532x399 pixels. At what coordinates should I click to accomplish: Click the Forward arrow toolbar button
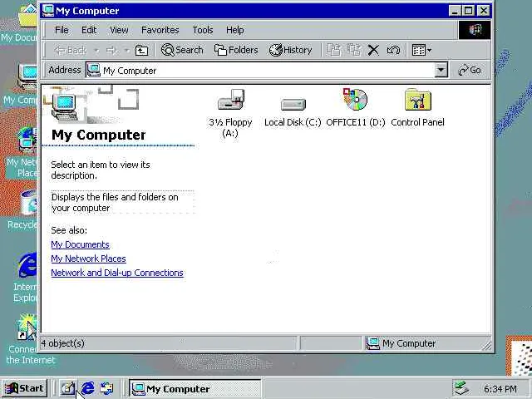tap(111, 50)
